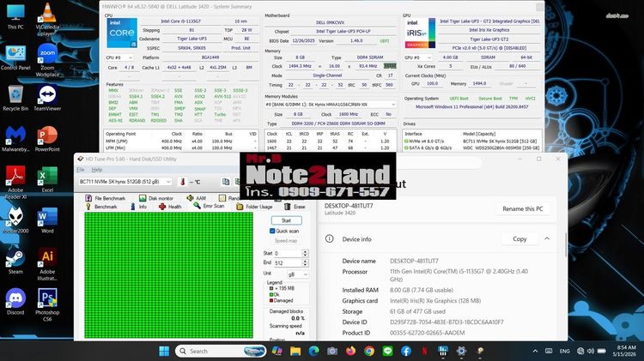Screen dimensions: 644x361
Task: Click the Start value stepper arrows
Action: (305, 253)
